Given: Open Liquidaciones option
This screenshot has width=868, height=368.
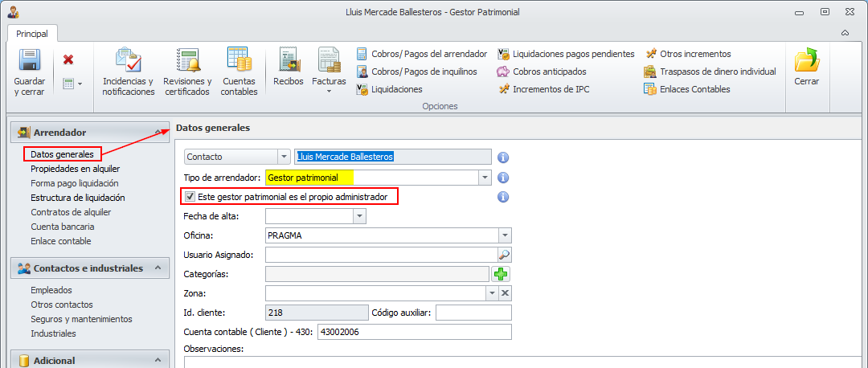Looking at the screenshot, I should (x=390, y=89).
